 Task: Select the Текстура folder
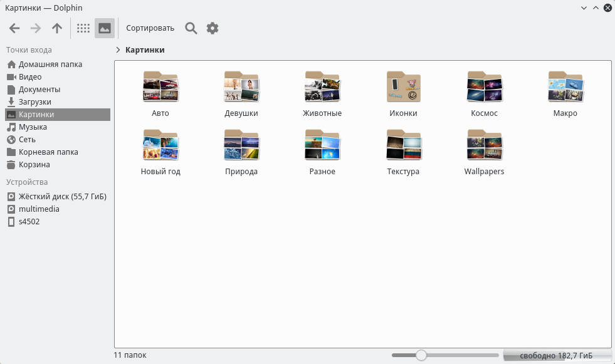(x=403, y=152)
